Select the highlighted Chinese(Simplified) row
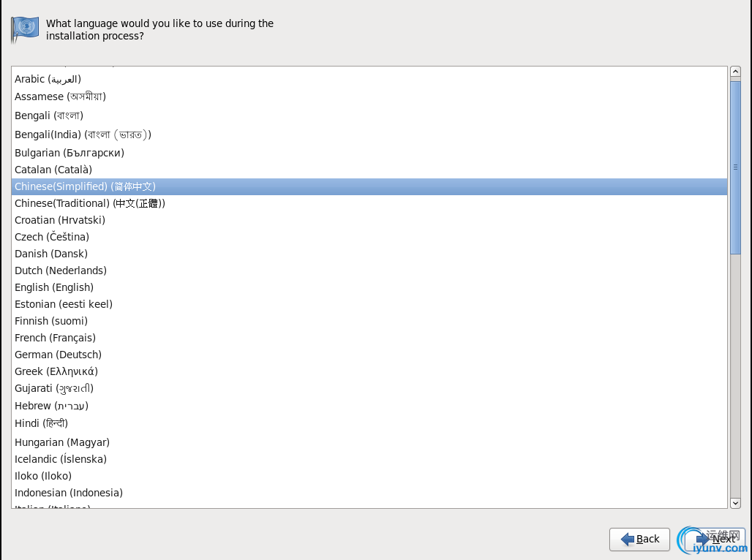 pos(369,186)
